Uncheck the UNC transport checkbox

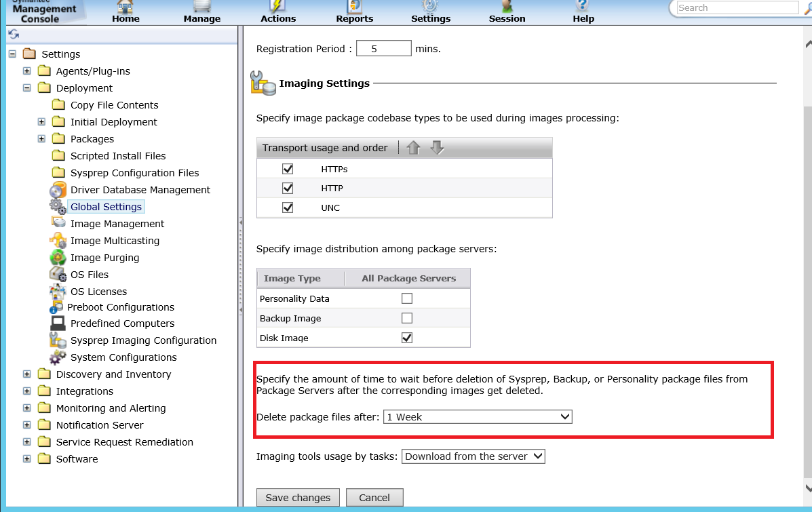[288, 208]
